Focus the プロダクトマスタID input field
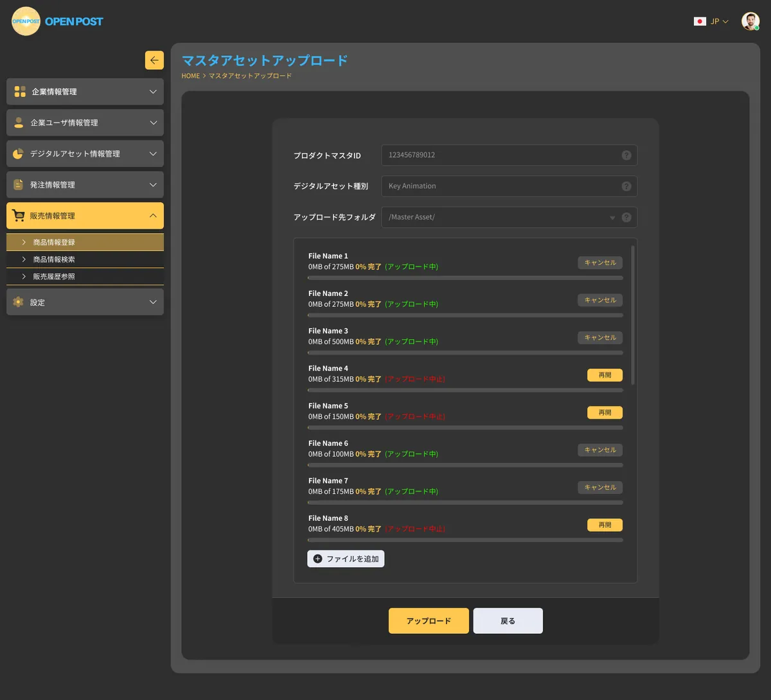This screenshot has width=771, height=700. (509, 155)
